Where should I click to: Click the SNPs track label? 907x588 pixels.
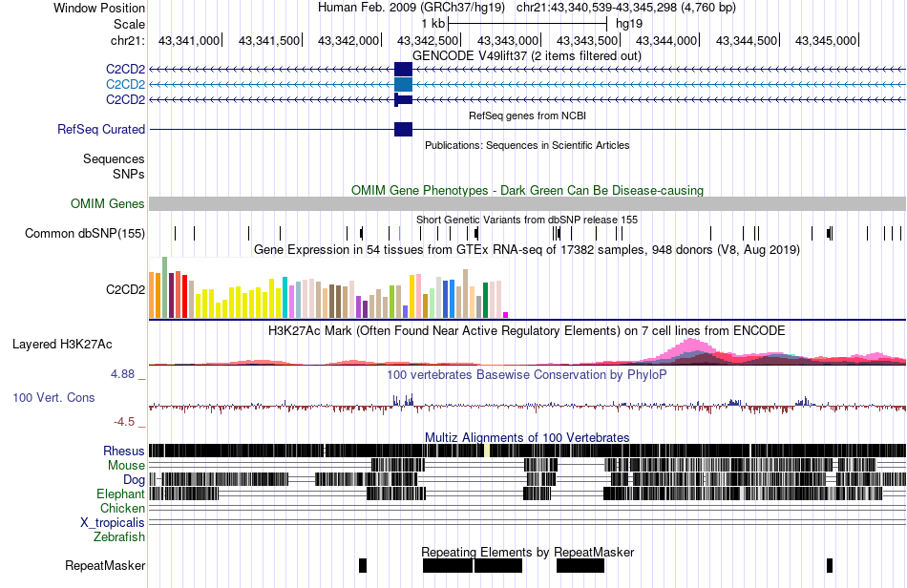click(x=129, y=174)
